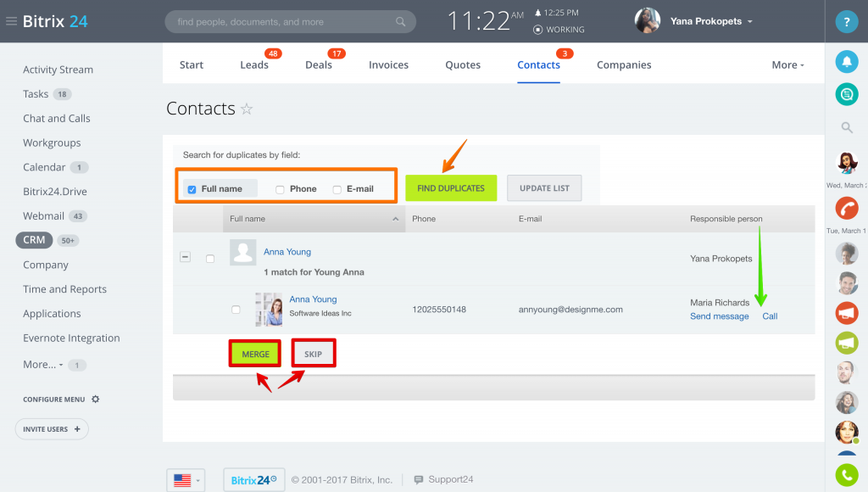Click the Bitrix24 logo in the footer
868x492 pixels.
coord(254,480)
